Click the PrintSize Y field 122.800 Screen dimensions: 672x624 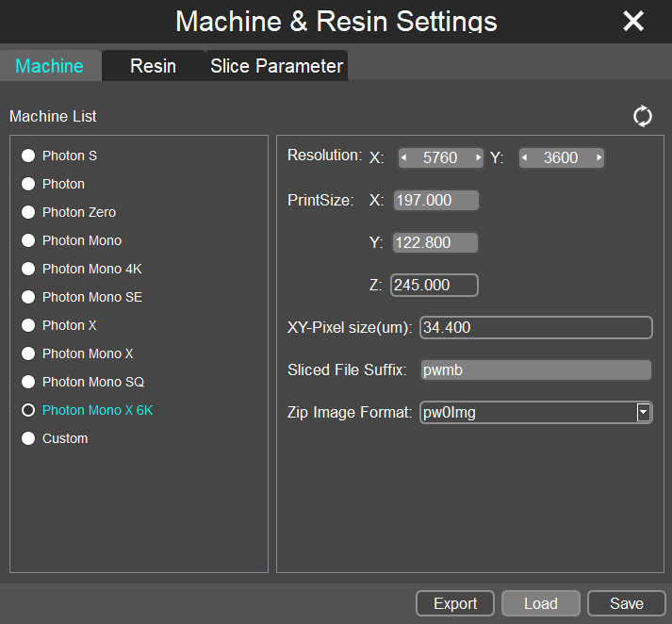click(435, 242)
